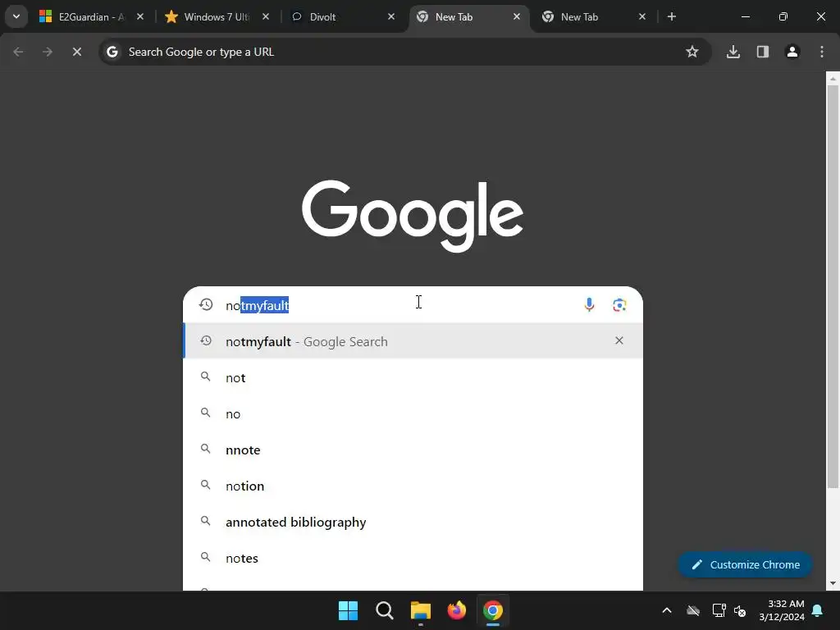Click the Google logo
This screenshot has width=840, height=630.
[x=413, y=216]
